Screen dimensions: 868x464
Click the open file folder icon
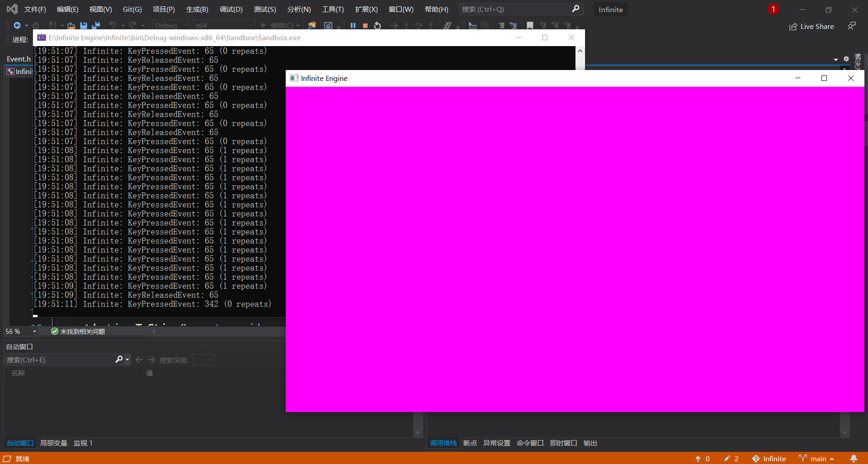tap(71, 26)
